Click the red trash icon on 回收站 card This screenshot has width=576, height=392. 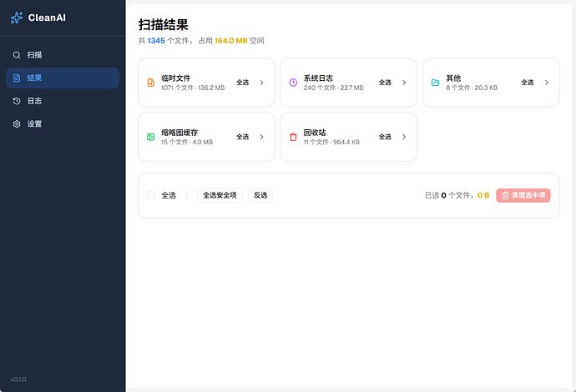pos(293,137)
